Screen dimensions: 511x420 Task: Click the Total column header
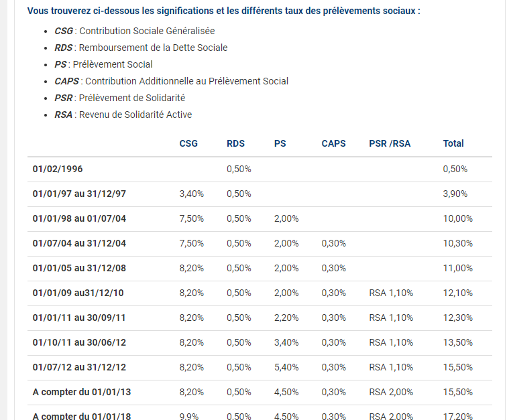point(453,143)
